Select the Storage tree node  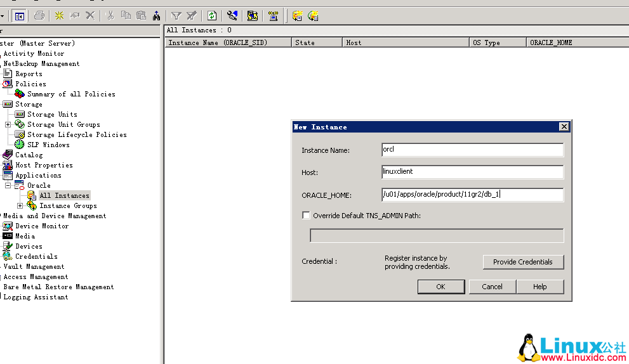pos(29,104)
